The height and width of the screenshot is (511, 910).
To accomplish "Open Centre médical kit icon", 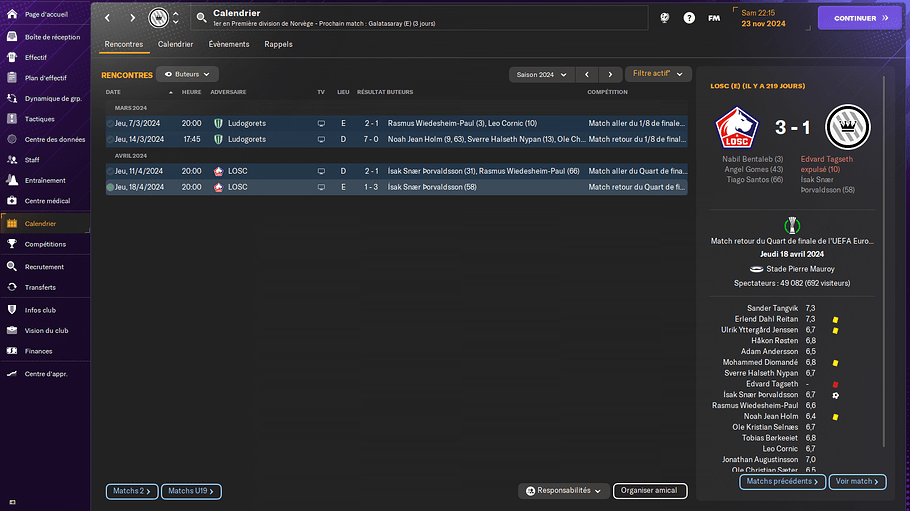I will click(12, 200).
